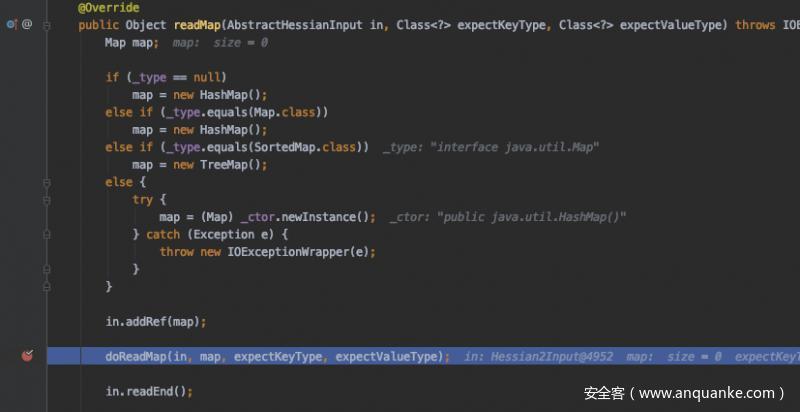Click 'Exception e' in the catch clause
This screenshot has height=412, width=800.
tap(229, 235)
